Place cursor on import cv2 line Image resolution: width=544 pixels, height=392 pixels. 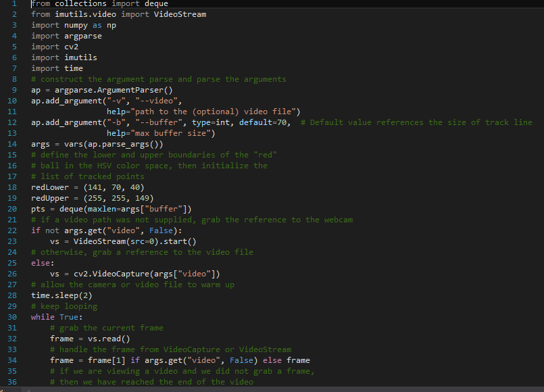coord(54,47)
